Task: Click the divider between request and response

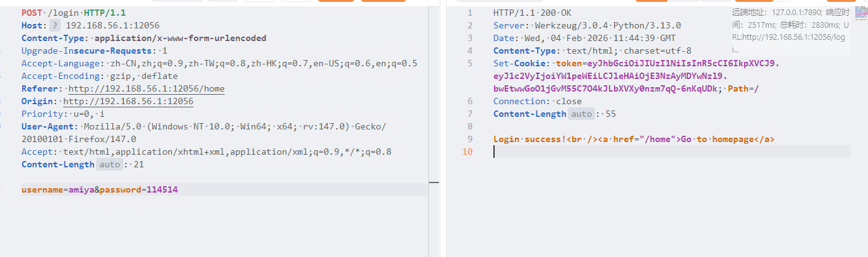Action: click(443, 126)
